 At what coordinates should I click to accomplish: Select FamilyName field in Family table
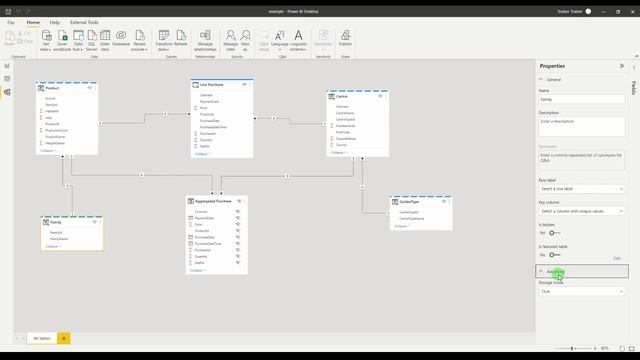click(x=59, y=239)
